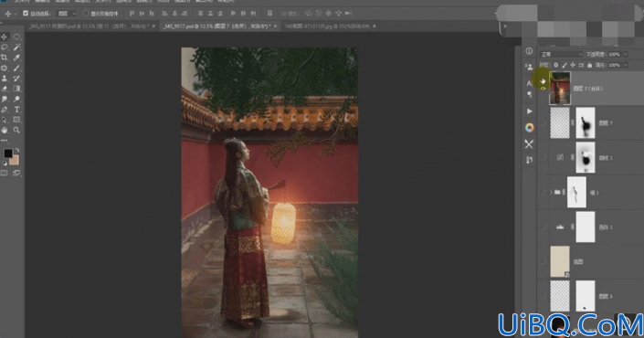The height and width of the screenshot is (338, 644).
Task: Select the Path Selection arrow tool
Action: click(5, 120)
